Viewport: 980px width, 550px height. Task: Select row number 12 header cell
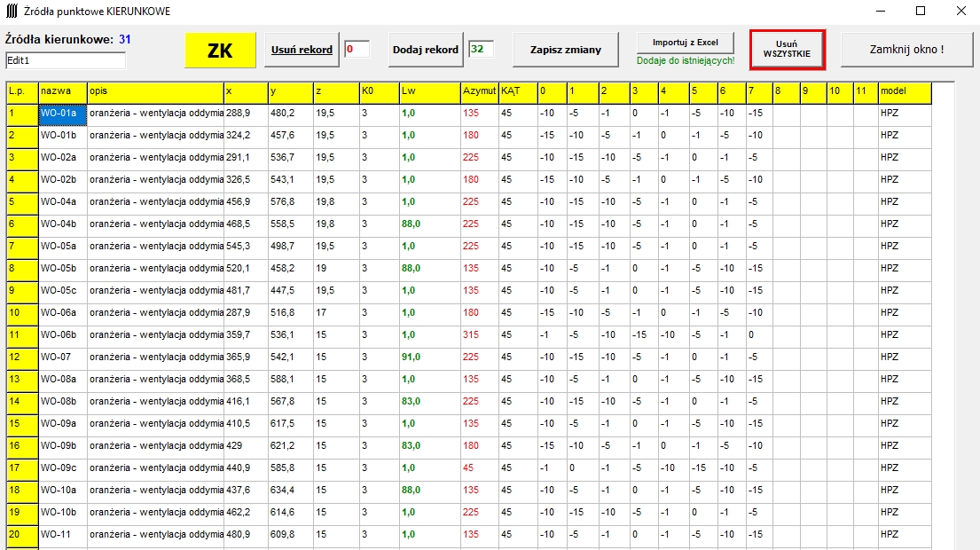pos(21,357)
